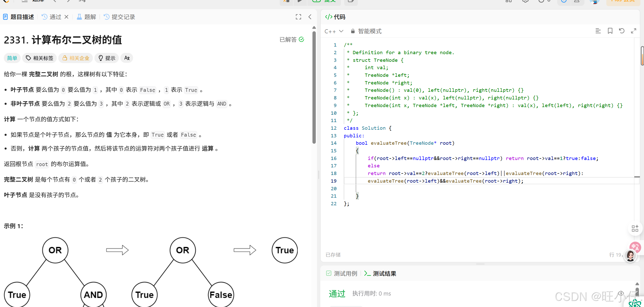644x307 pixels.
Task: Click the 已存储 saved status text
Action: pos(333,255)
